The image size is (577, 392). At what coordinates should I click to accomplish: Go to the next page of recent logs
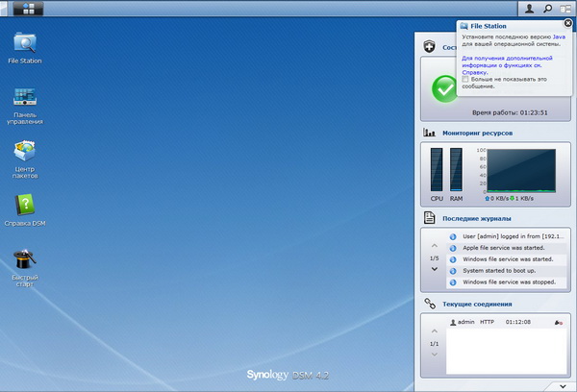click(x=434, y=270)
